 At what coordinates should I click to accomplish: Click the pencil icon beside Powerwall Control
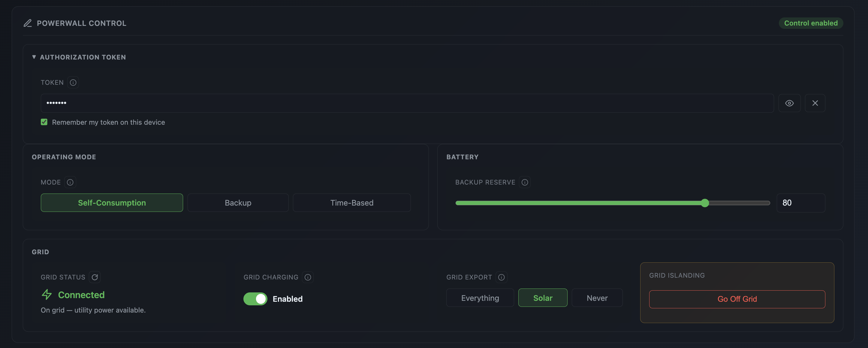pyautogui.click(x=28, y=23)
